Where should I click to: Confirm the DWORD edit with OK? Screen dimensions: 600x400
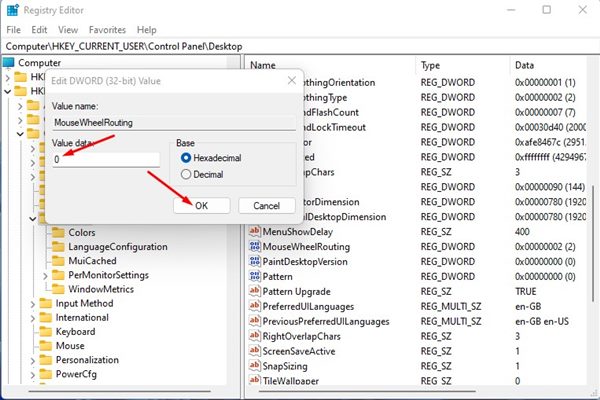pyautogui.click(x=202, y=206)
